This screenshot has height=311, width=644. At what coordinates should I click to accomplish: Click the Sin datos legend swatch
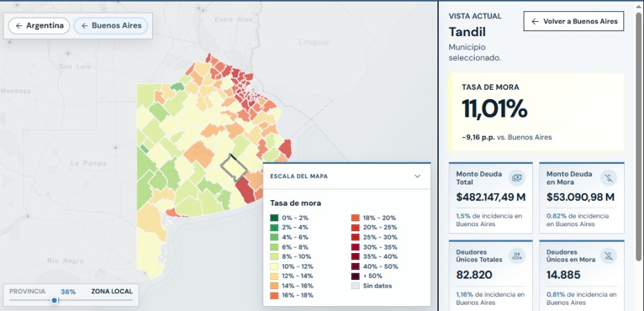pyautogui.click(x=355, y=286)
